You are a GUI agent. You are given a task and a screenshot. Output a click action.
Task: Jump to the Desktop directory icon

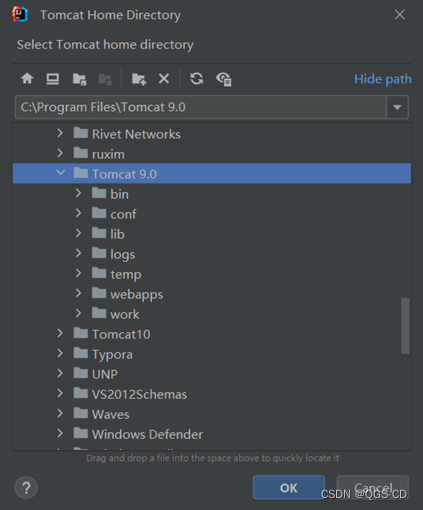53,79
